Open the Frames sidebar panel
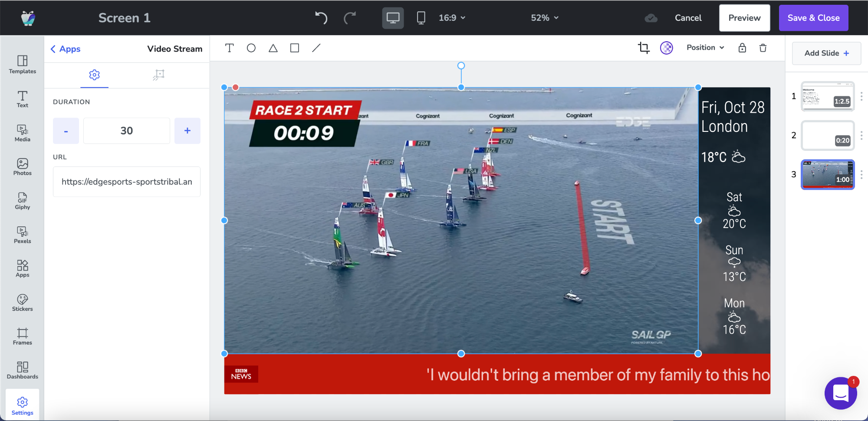 tap(23, 336)
